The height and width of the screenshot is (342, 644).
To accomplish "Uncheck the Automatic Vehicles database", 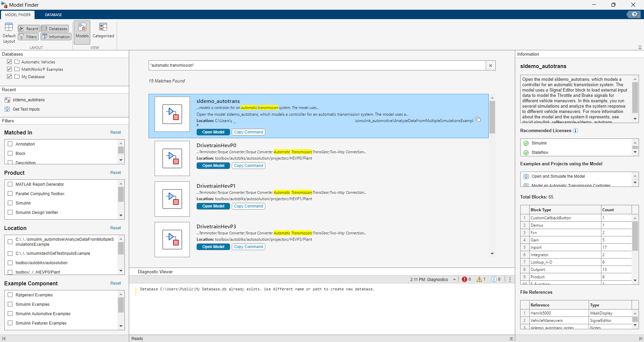I will [9, 62].
